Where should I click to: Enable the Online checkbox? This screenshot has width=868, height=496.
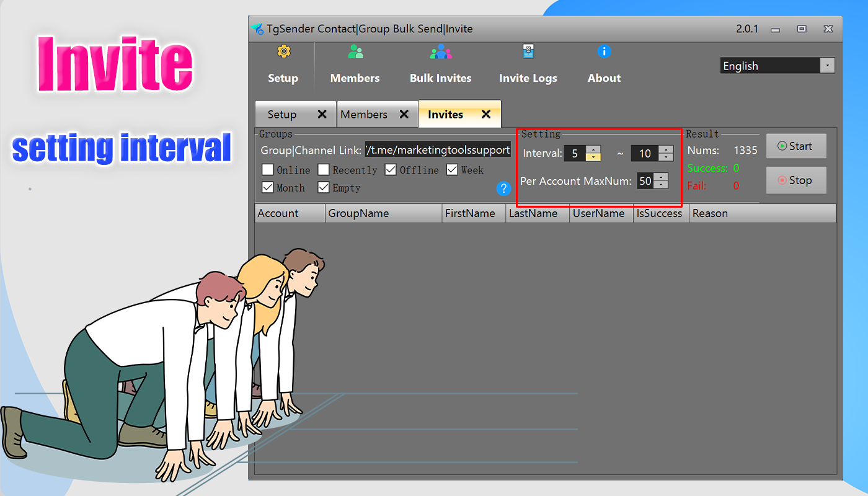coord(268,170)
